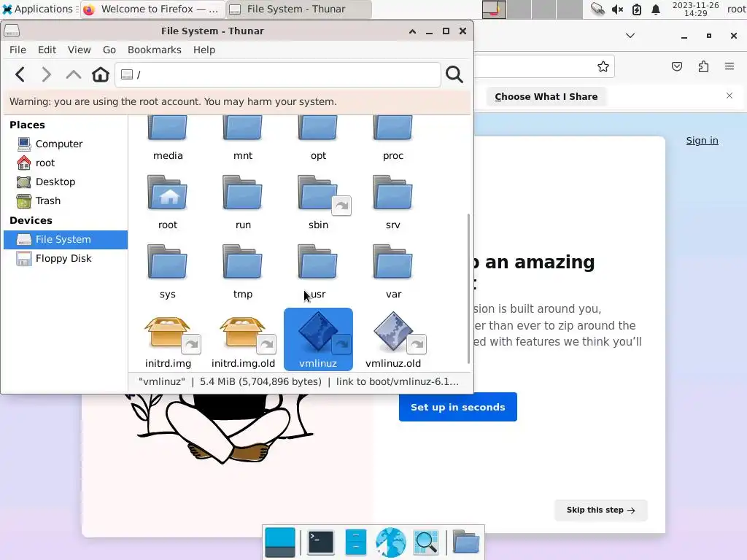Click Choose What I Share button
The height and width of the screenshot is (560, 747).
tap(546, 97)
